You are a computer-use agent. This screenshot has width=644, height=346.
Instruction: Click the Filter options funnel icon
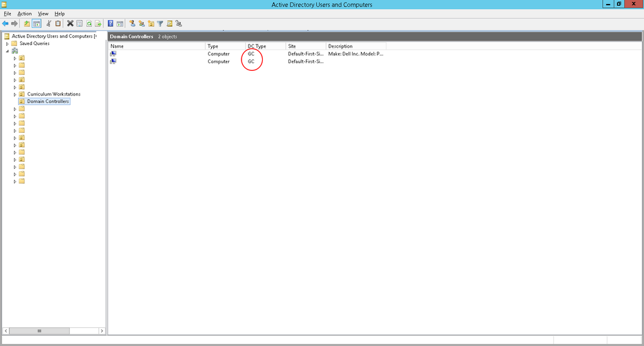[x=160, y=24]
